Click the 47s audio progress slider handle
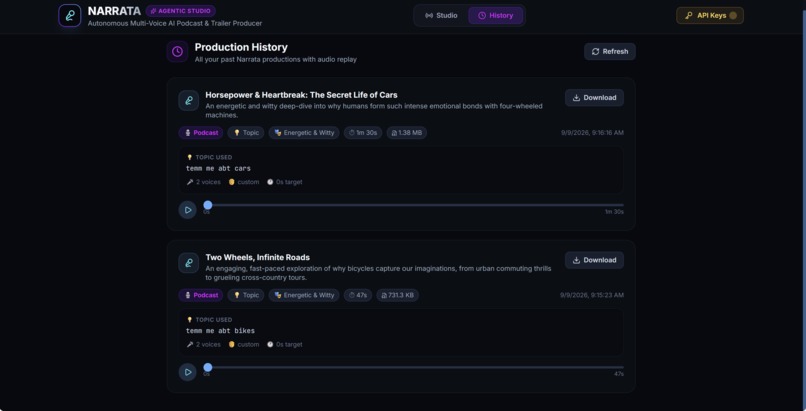This screenshot has width=806, height=411. point(208,367)
